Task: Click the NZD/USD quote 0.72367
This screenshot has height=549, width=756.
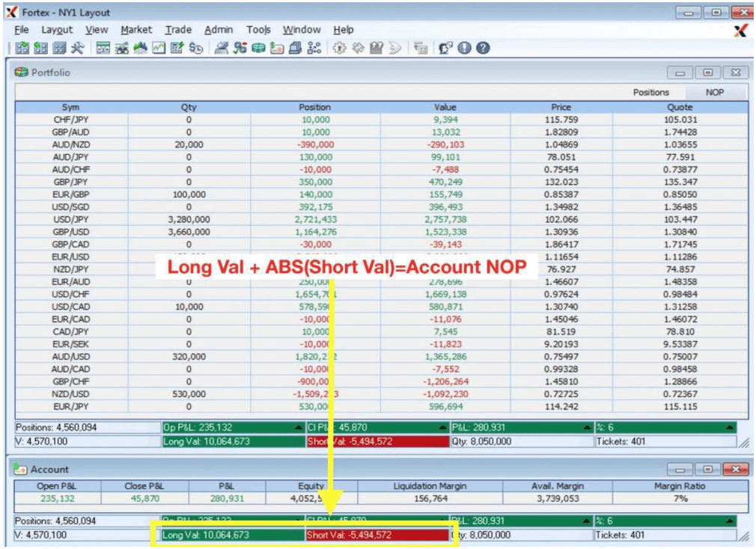Action: coord(680,394)
